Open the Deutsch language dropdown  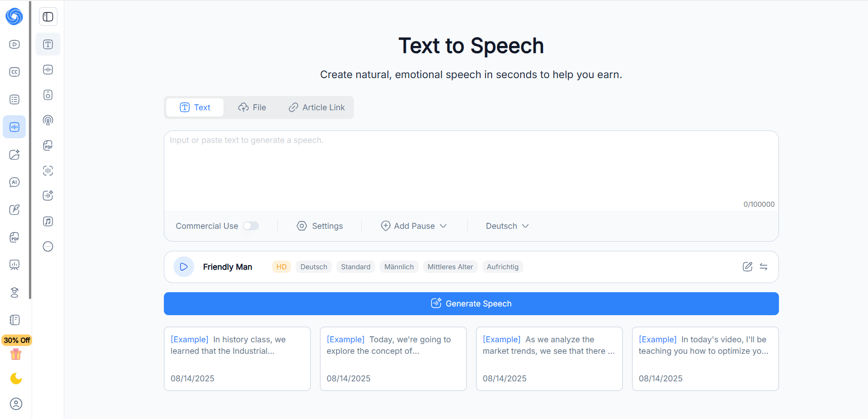pos(507,226)
